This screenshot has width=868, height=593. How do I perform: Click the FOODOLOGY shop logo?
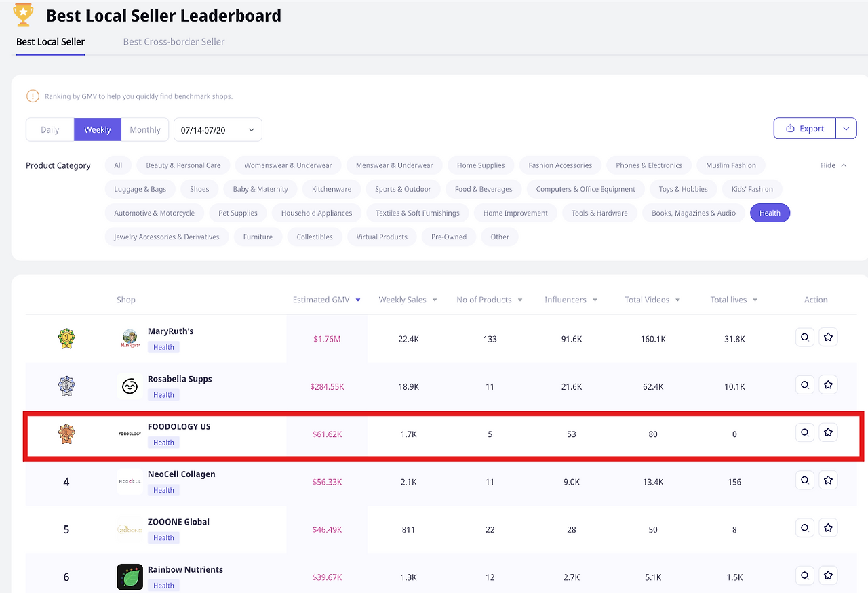coord(130,434)
